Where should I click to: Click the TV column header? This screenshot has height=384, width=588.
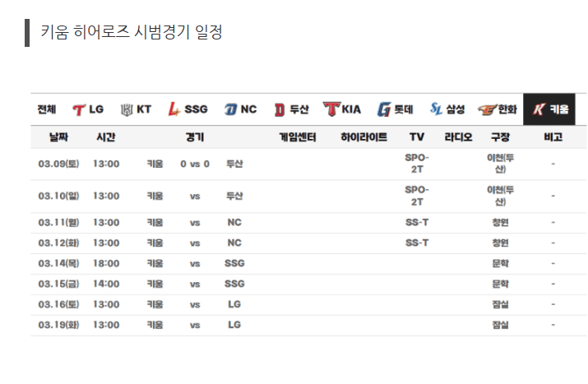click(417, 137)
